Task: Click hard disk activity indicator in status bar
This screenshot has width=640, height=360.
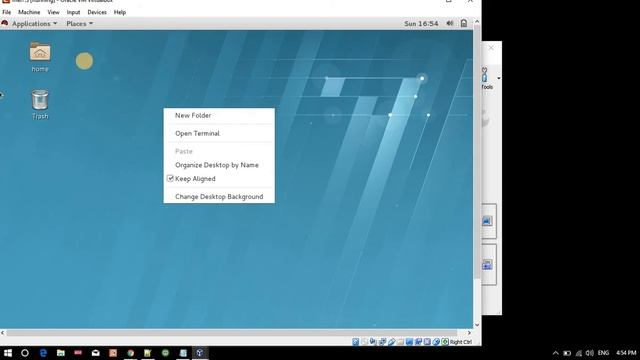Action: click(x=356, y=342)
